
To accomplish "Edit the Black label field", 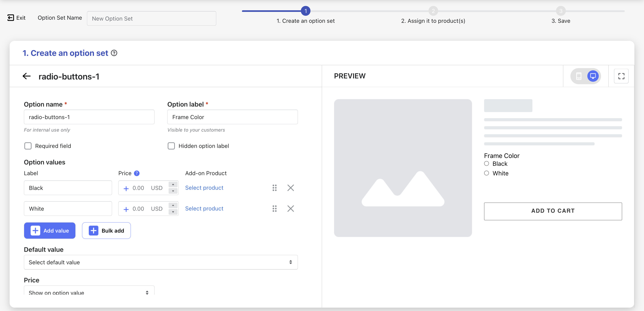I will point(68,188).
